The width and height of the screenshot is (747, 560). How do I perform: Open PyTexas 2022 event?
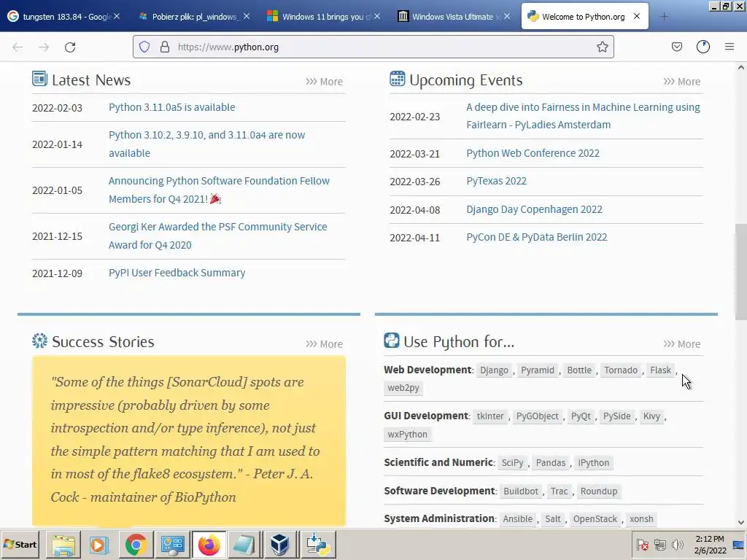pos(496,181)
